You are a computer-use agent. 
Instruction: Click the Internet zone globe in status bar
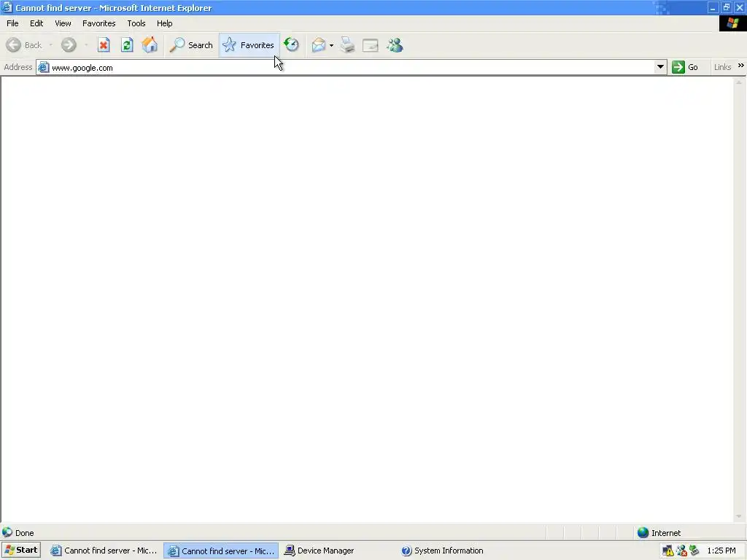[x=643, y=532]
